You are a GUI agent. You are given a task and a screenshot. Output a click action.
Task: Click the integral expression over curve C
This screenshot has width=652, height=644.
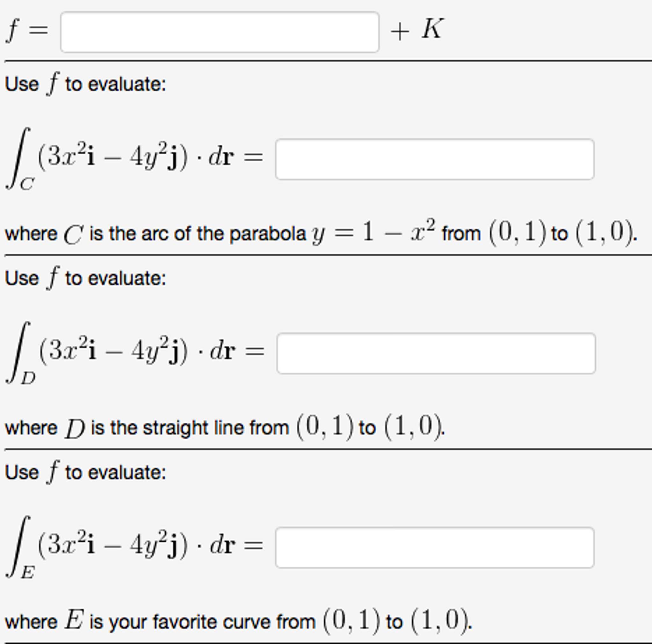pyautogui.click(x=134, y=158)
